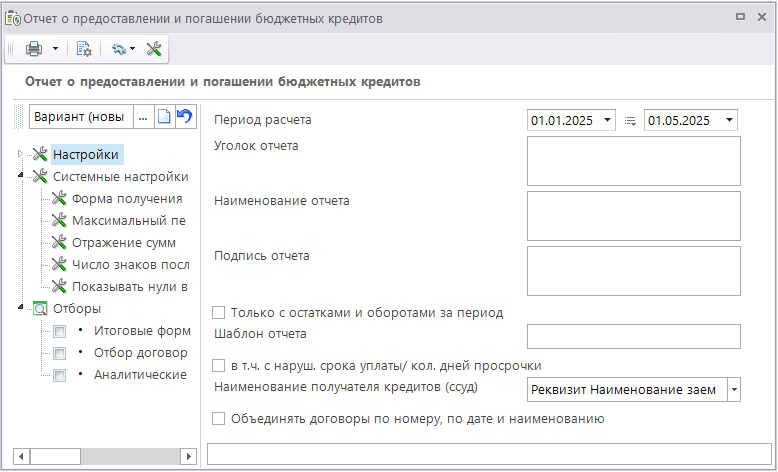Screen dimensions: 778x472
Task: Toggle 'Объединять договоры по номеру' checkbox
Action: click(219, 419)
